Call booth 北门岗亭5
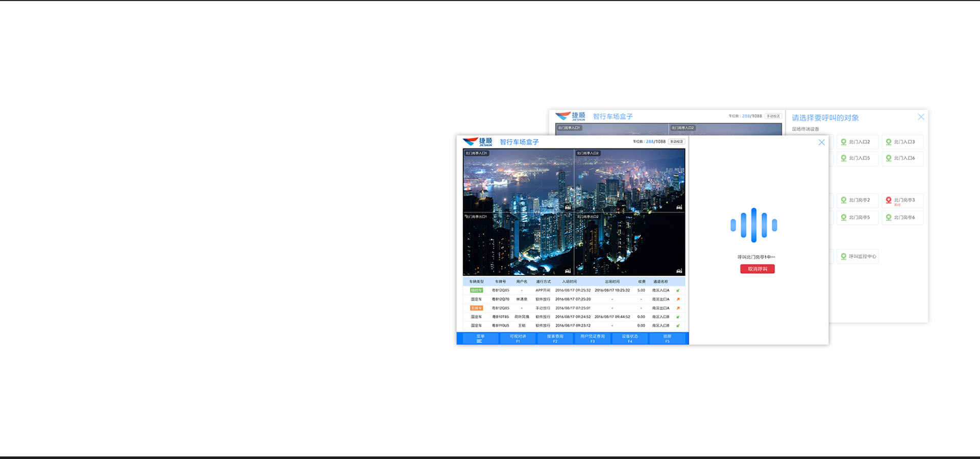 (857, 217)
